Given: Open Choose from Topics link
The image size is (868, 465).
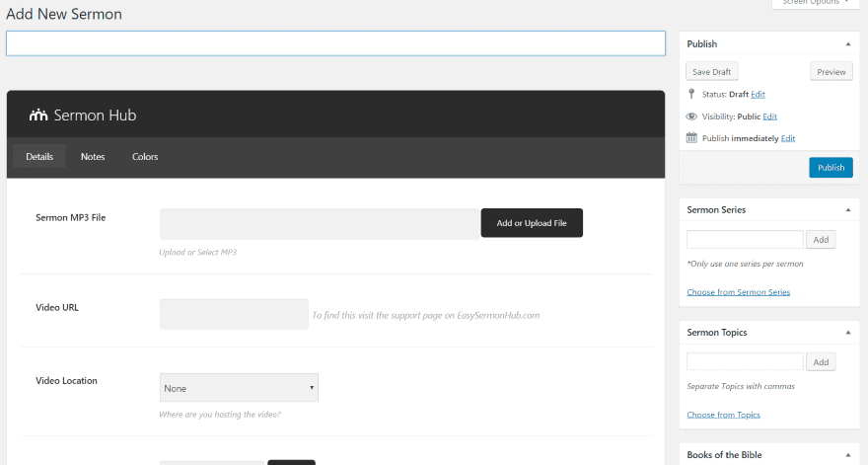Looking at the screenshot, I should (x=723, y=415).
